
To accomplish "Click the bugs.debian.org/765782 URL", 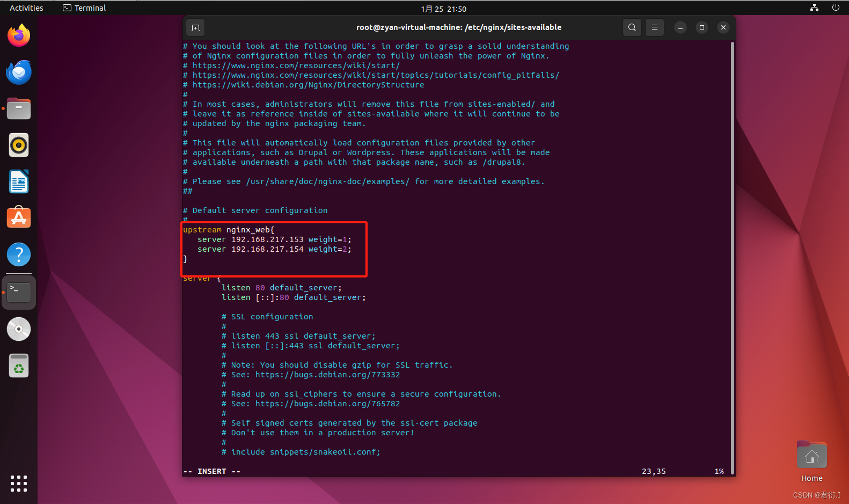I will [x=327, y=404].
